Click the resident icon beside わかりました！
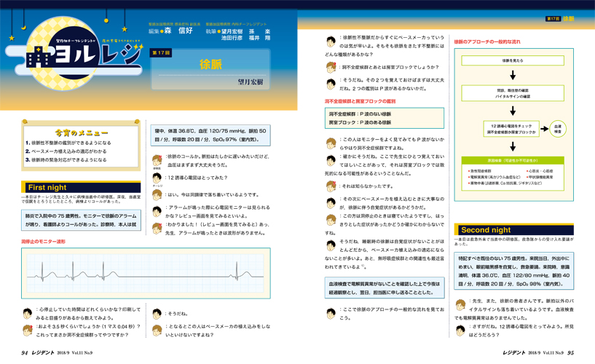The width and height of the screenshot is (595, 364). click(x=157, y=229)
